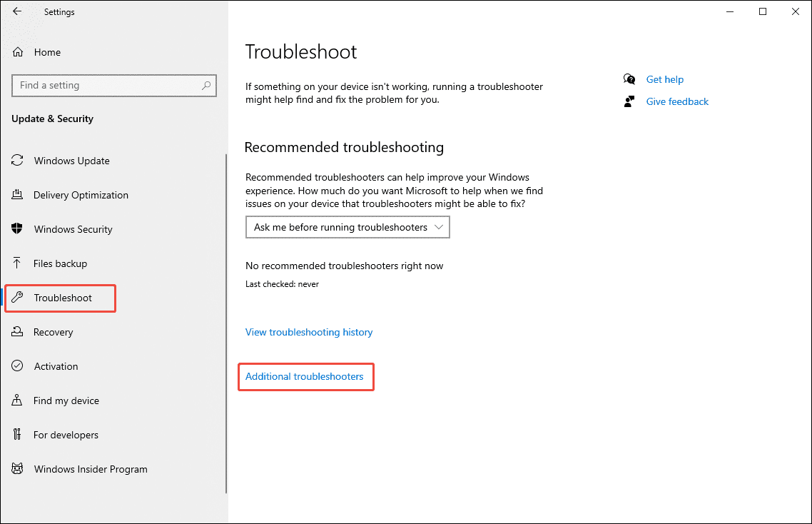
Task: Navigate back using the arrow button
Action: click(19, 11)
